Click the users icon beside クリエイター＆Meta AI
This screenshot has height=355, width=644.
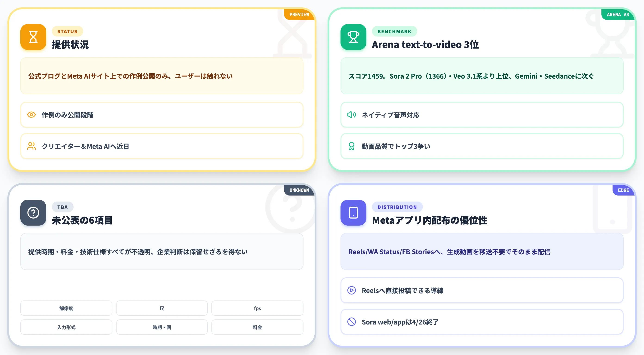31,146
